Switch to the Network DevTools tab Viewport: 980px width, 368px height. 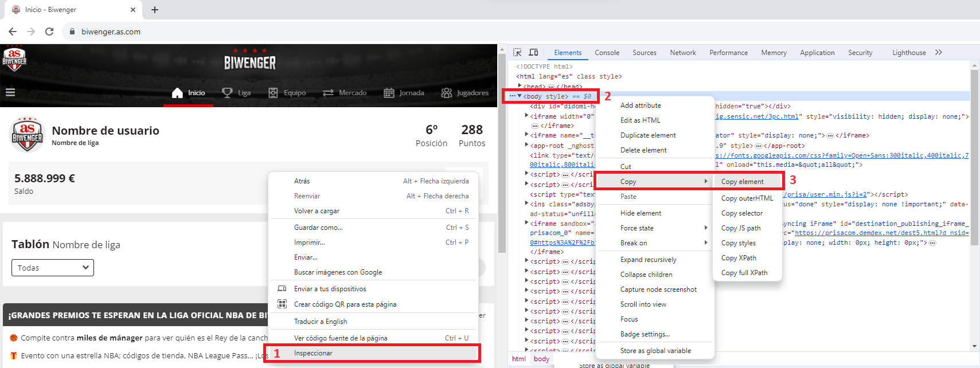coord(683,53)
